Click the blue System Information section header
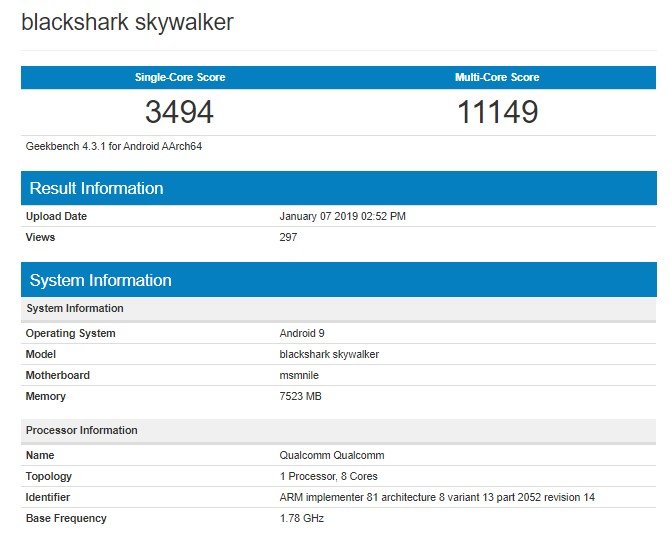The width and height of the screenshot is (671, 536). (x=338, y=280)
